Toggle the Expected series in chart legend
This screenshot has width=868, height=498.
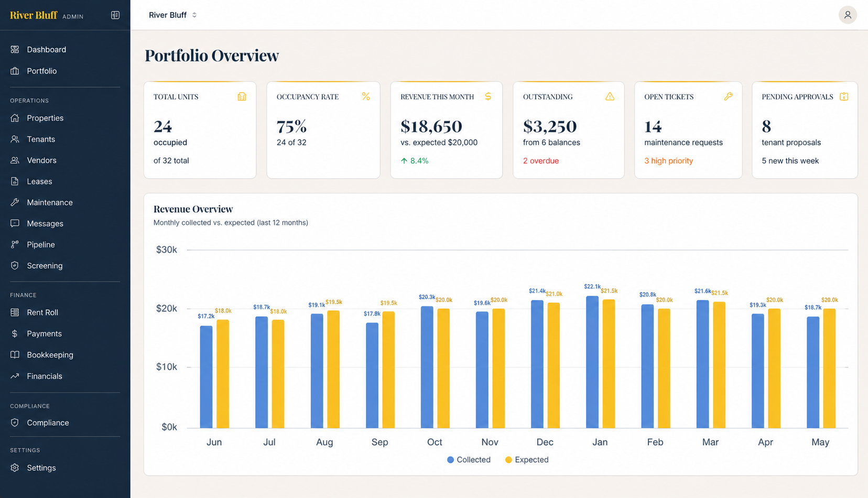click(x=527, y=460)
